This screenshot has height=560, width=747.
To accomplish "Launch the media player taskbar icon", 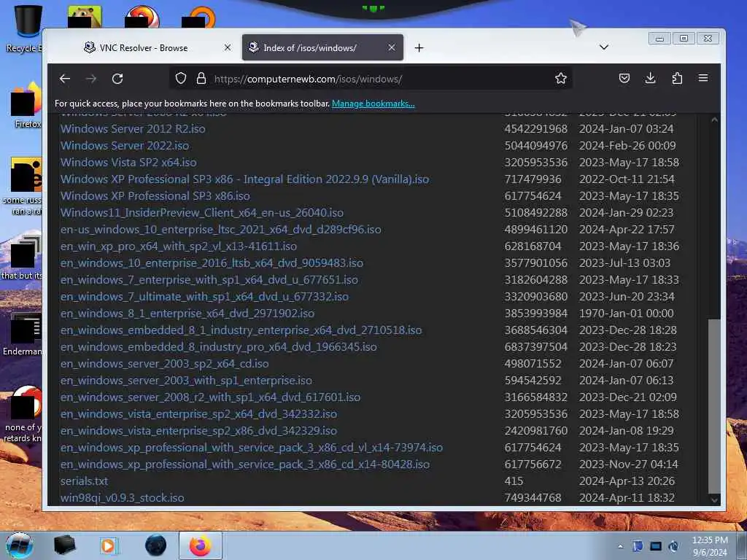I will [x=109, y=545].
